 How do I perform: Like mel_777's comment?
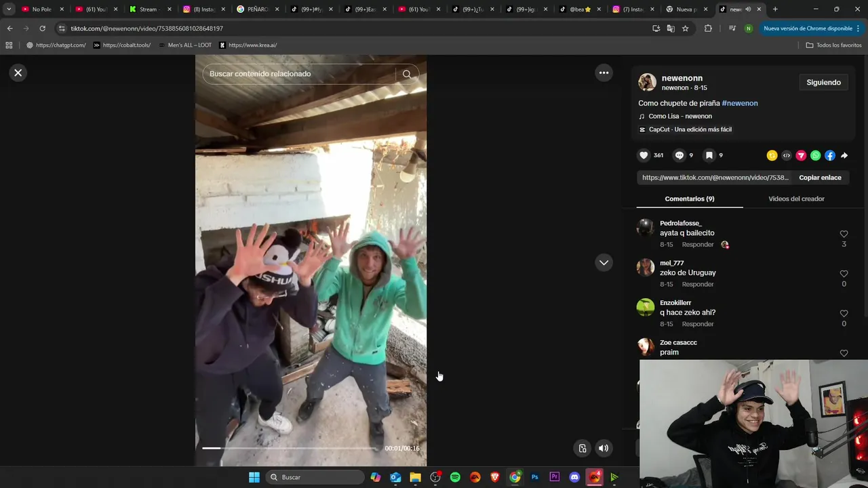pyautogui.click(x=844, y=274)
